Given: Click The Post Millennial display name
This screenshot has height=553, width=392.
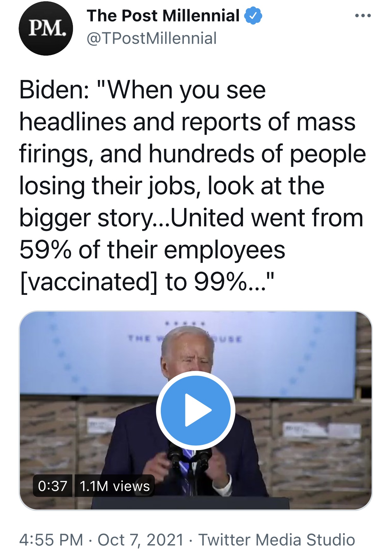Looking at the screenshot, I should point(163,16).
